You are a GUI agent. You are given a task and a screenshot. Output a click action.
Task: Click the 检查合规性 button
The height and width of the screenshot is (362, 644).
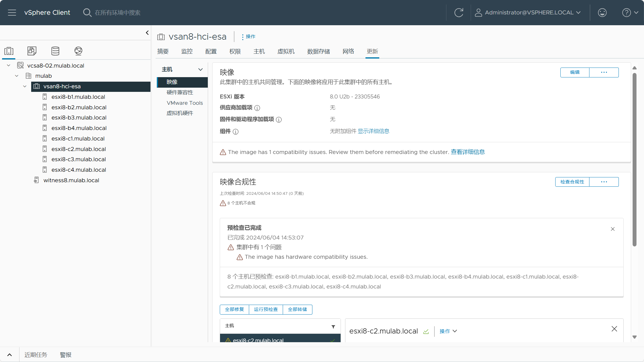coord(572,182)
